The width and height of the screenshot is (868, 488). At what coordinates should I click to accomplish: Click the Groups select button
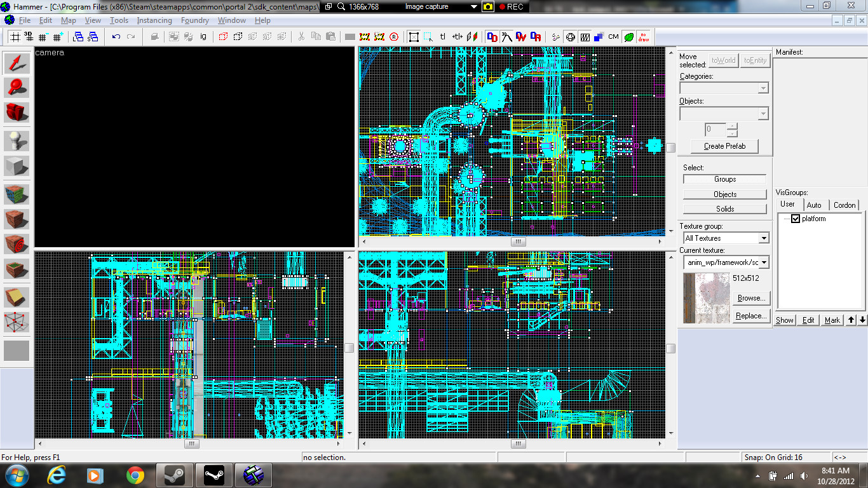(x=725, y=179)
